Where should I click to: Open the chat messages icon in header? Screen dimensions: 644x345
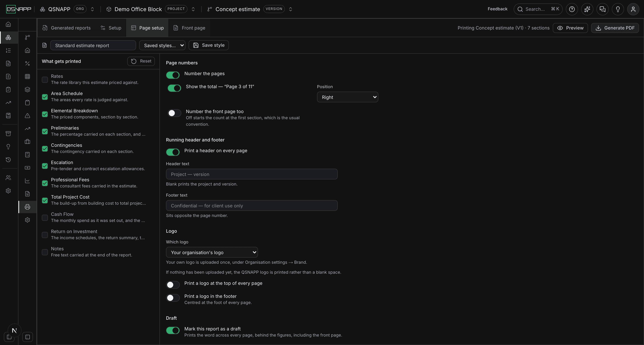tap(602, 9)
